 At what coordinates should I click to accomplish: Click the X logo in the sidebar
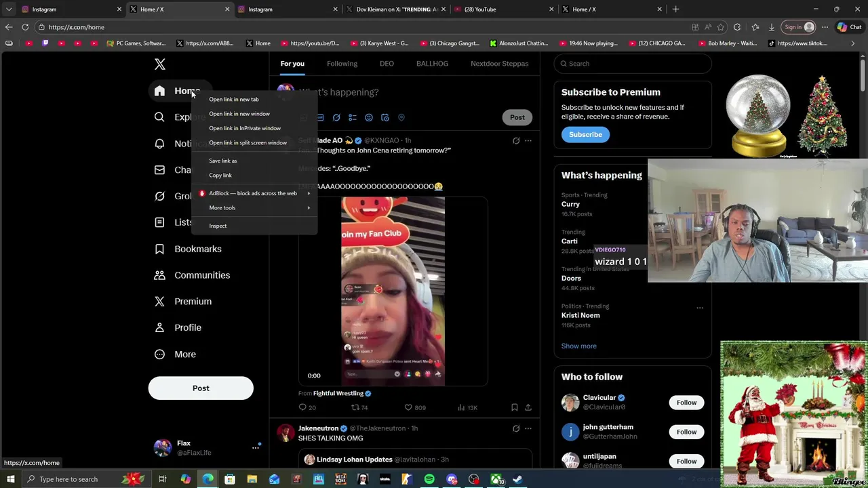pos(159,64)
